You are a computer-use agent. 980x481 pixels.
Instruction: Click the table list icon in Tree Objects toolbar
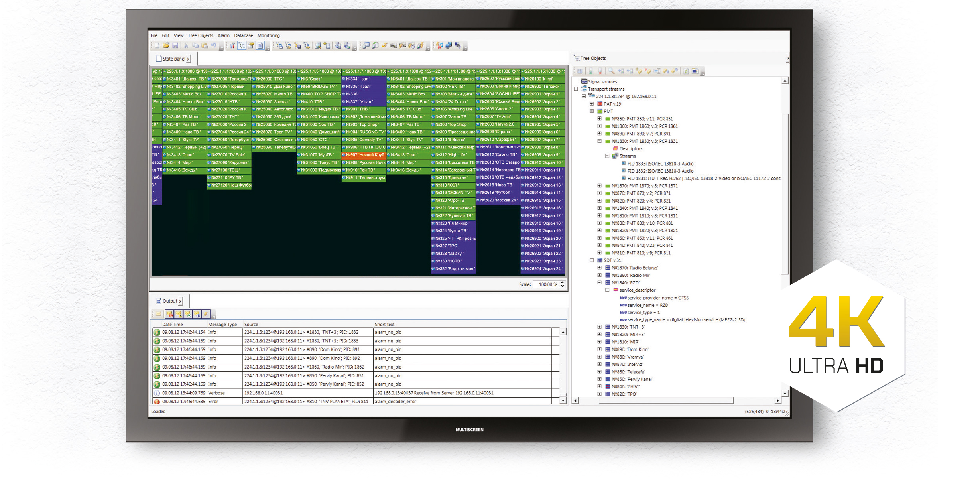click(x=580, y=71)
